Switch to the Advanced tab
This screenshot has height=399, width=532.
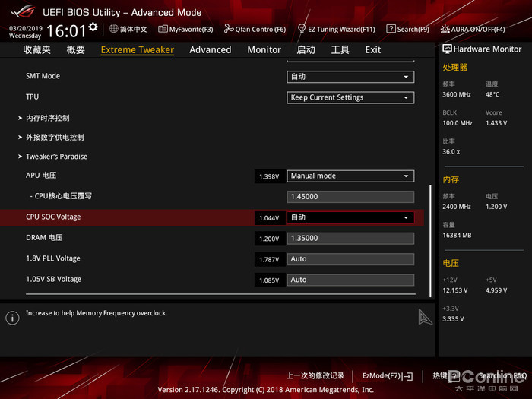tap(211, 50)
